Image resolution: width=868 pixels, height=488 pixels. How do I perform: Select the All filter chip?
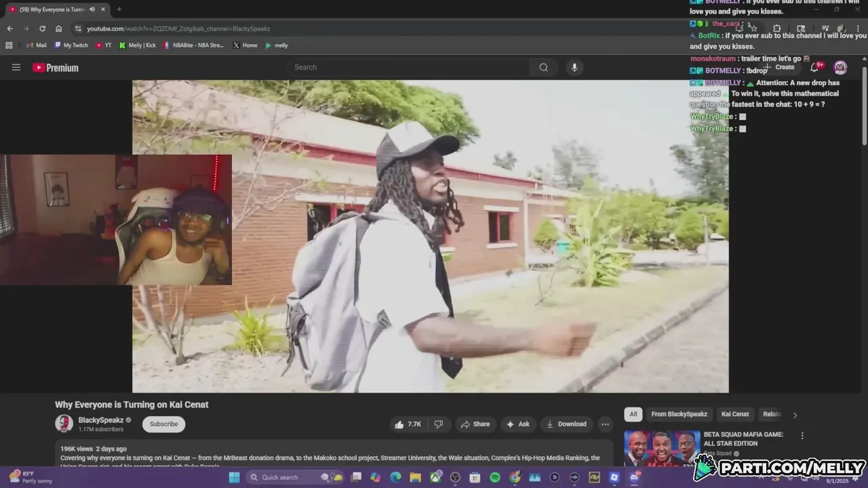633,414
